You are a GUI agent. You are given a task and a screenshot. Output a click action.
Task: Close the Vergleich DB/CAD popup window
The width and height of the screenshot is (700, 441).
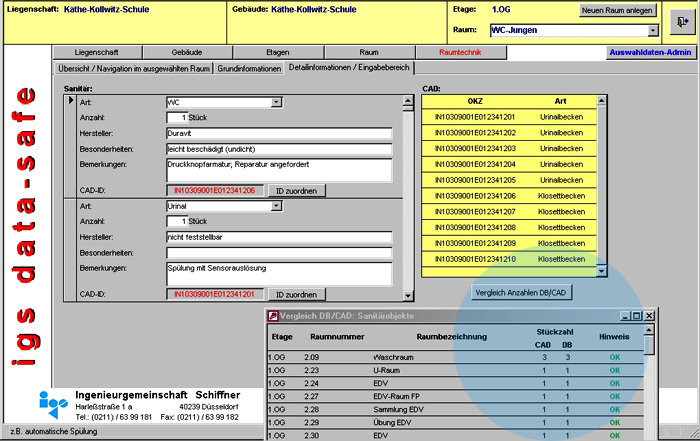(649, 316)
